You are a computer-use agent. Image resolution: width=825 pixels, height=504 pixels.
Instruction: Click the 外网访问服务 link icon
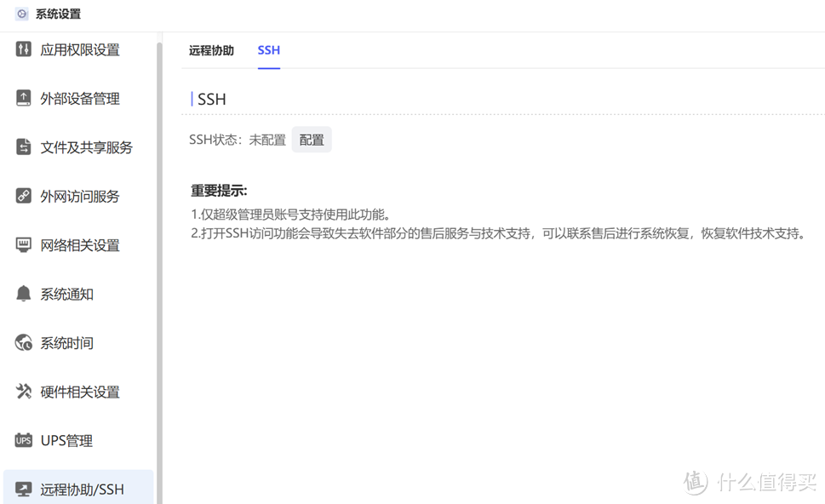(24, 196)
